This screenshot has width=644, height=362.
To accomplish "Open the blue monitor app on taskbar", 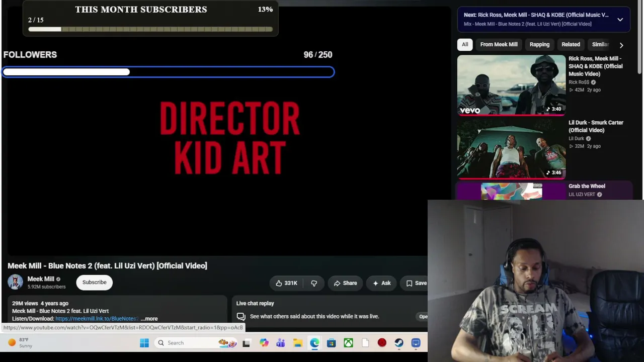I will [416, 343].
